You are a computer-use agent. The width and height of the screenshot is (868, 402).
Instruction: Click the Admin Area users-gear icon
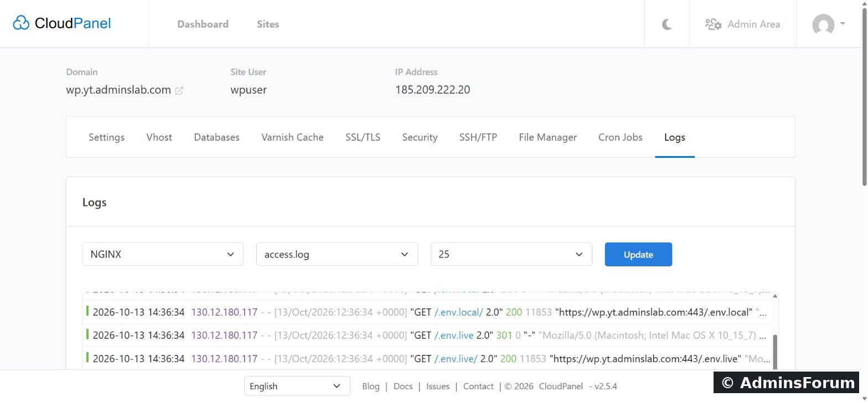(x=713, y=24)
